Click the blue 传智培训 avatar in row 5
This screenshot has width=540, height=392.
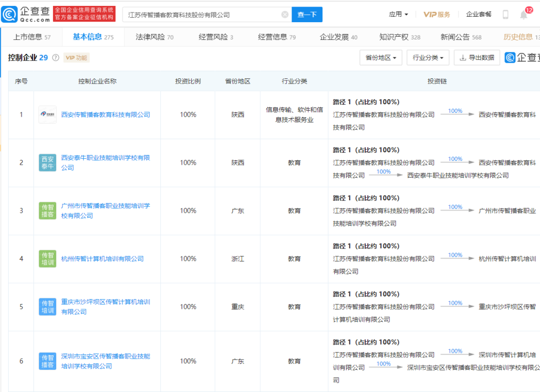tap(48, 307)
